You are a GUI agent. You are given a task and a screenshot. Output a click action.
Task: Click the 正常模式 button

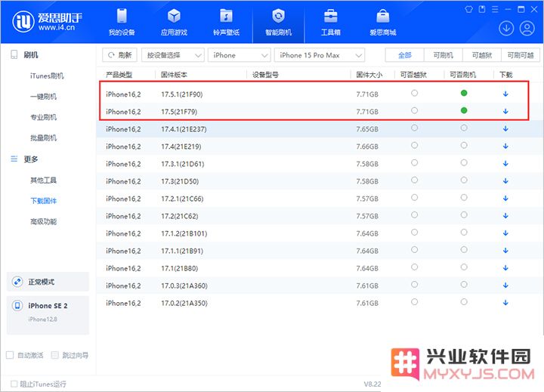pos(48,282)
